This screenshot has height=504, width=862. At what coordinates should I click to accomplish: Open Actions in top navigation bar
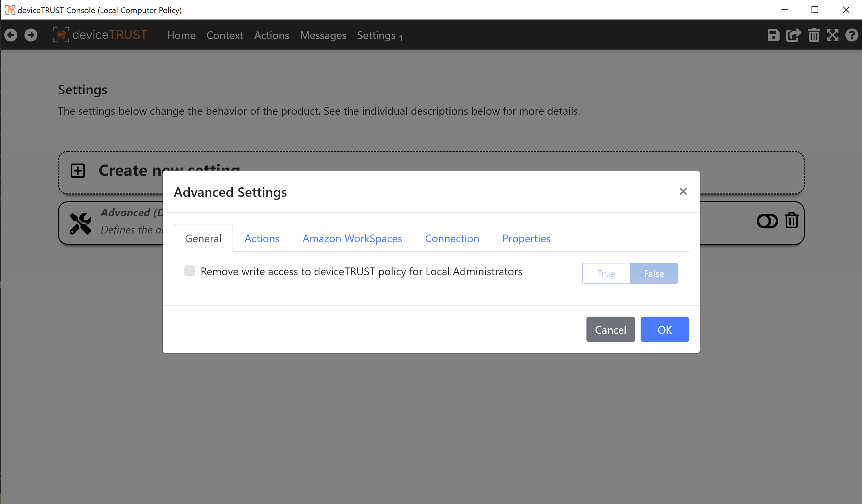272,35
